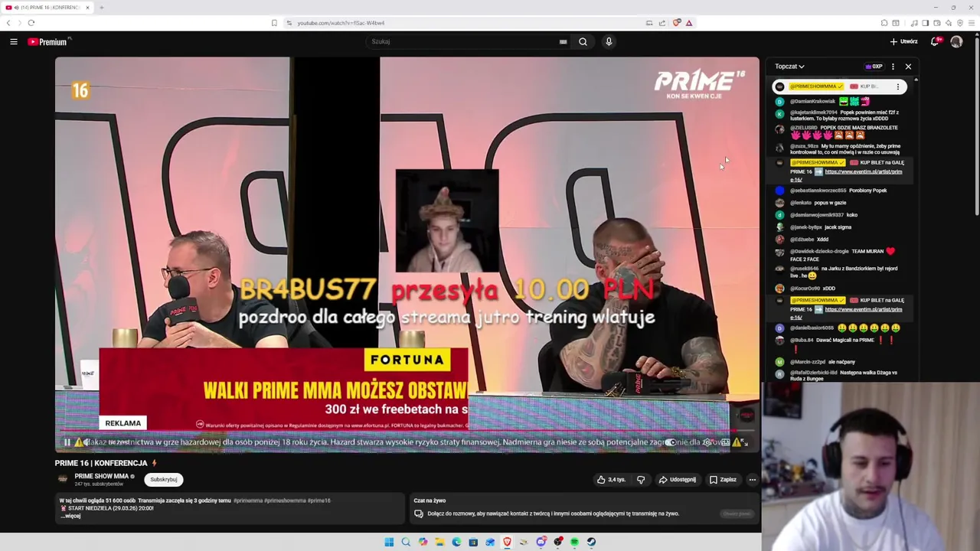Save video with Zapisz button
Screen dimensions: 980x551
point(723,480)
